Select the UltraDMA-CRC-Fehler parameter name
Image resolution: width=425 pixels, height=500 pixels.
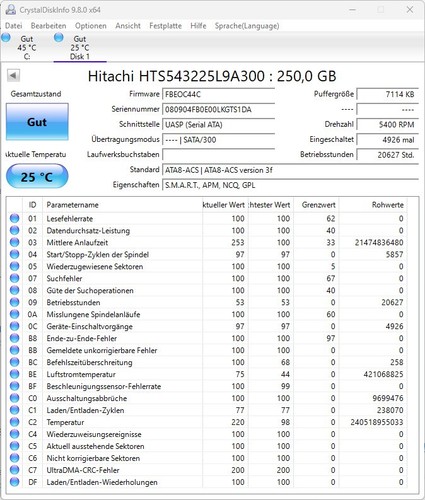[83, 470]
